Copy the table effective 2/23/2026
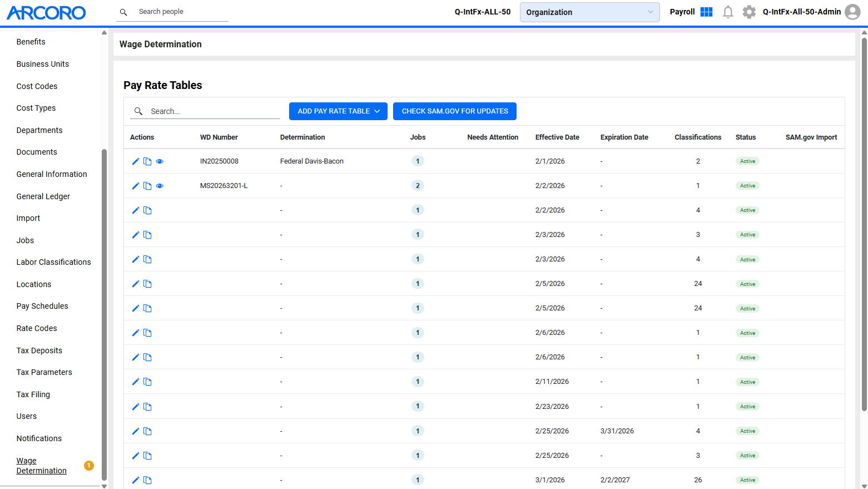868x489 pixels. point(147,407)
